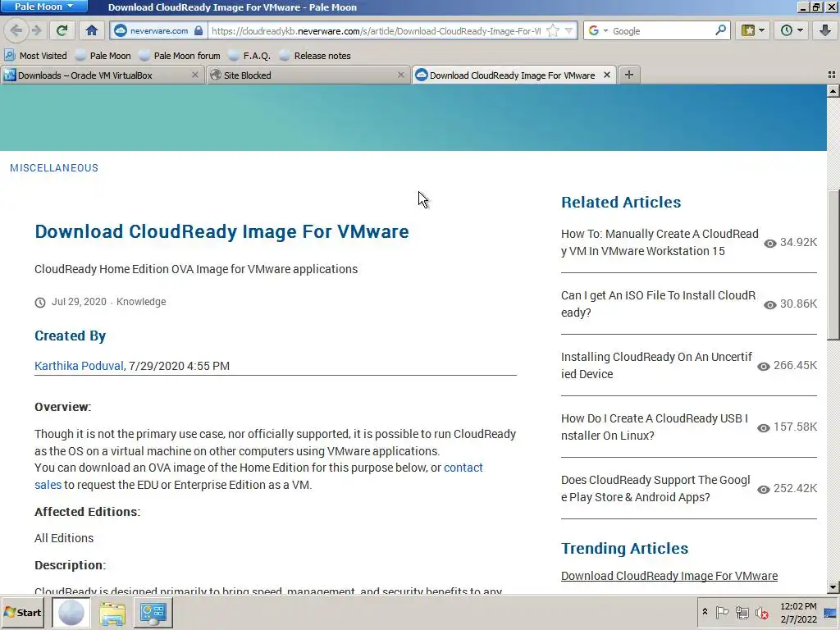
Task: Click the eye icon beside 30.86K views
Action: click(769, 305)
